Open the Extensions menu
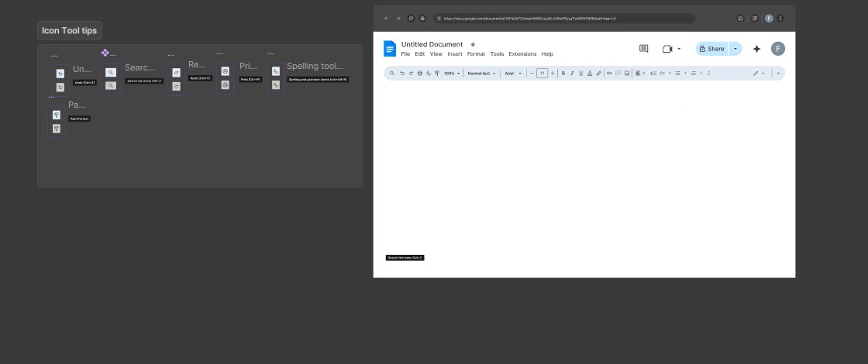The image size is (868, 364). (522, 54)
